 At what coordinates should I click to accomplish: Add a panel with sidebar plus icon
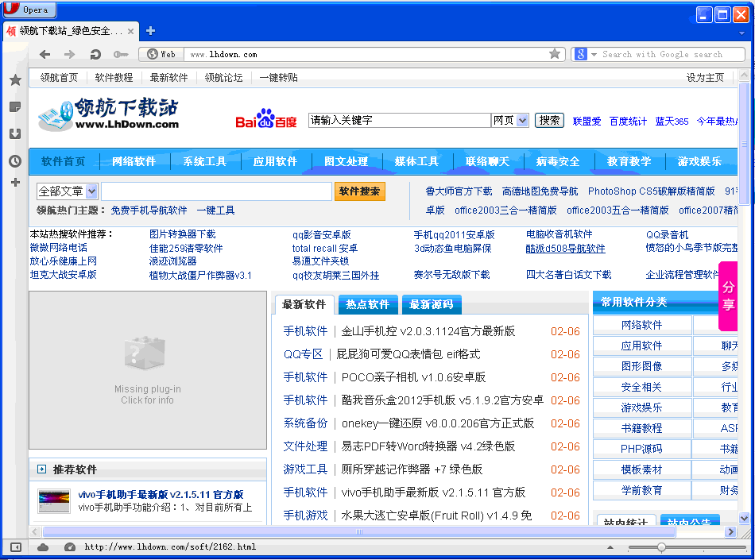(x=15, y=183)
